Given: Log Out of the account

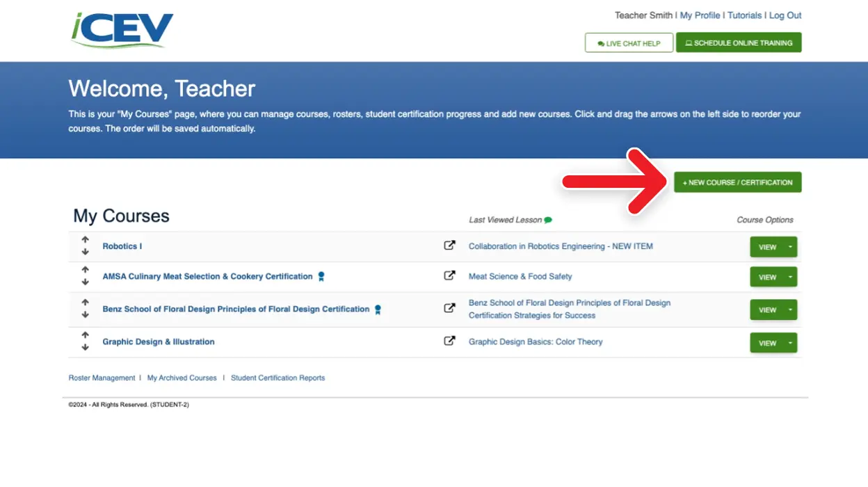Looking at the screenshot, I should [785, 15].
